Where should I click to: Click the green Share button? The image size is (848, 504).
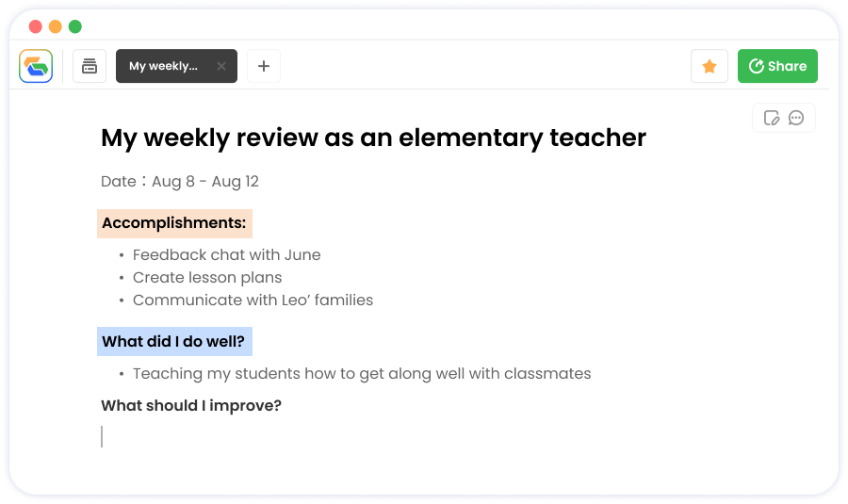777,66
